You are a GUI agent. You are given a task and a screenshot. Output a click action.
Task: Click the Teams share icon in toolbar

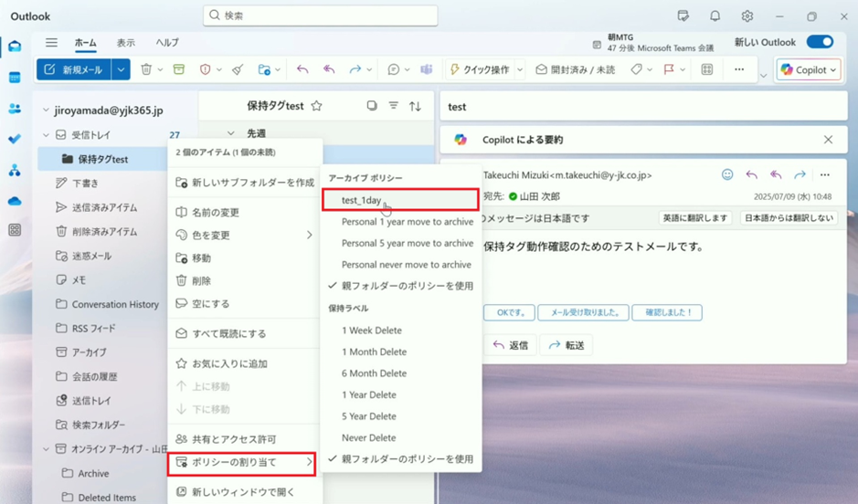point(427,69)
